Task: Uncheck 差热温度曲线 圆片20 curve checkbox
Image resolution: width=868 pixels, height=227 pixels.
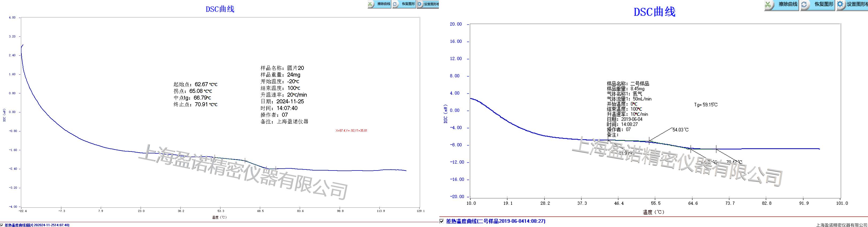Action: [x=2, y=225]
